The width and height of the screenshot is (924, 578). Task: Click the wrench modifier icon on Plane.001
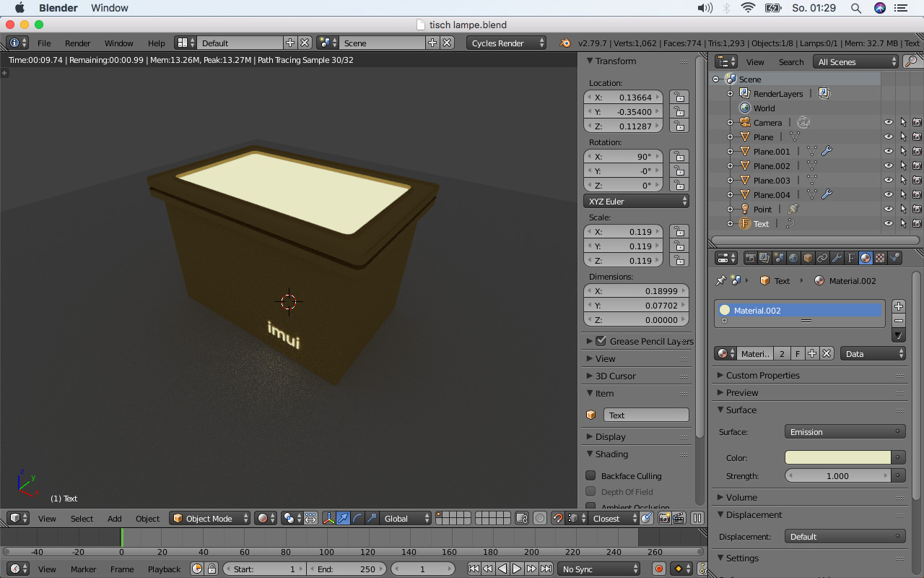coord(827,152)
